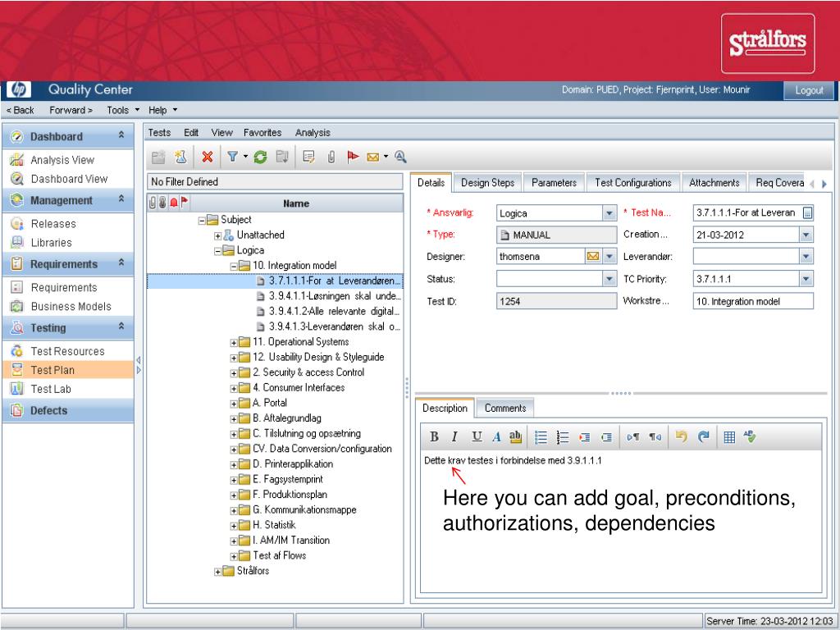The image size is (840, 630).
Task: Click the New Folder toolbar icon
Action: pos(158,157)
